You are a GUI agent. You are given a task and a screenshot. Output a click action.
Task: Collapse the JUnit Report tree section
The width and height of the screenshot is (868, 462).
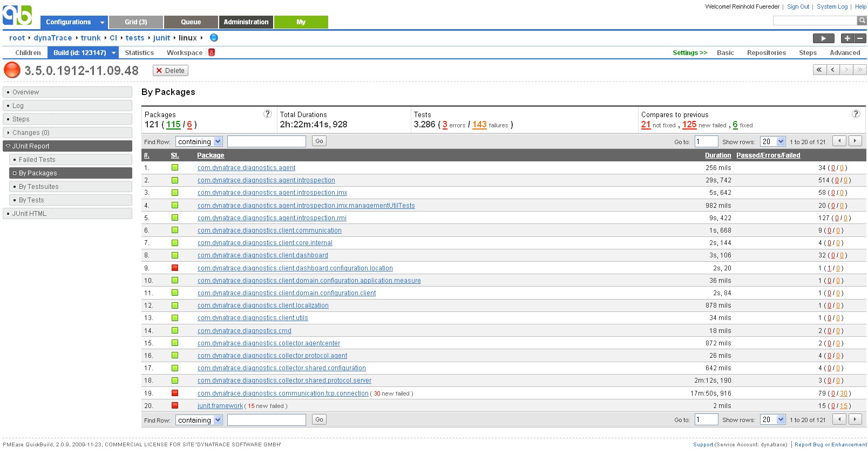point(8,146)
